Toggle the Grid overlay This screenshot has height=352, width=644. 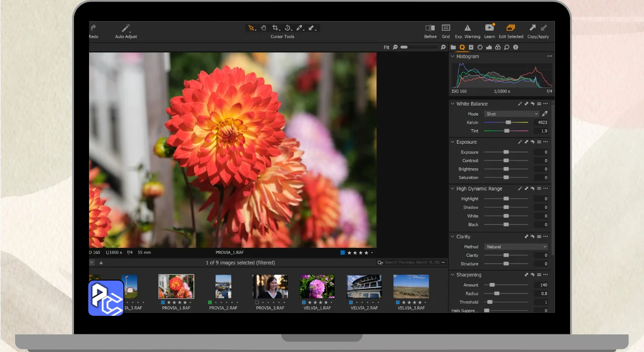tap(446, 28)
